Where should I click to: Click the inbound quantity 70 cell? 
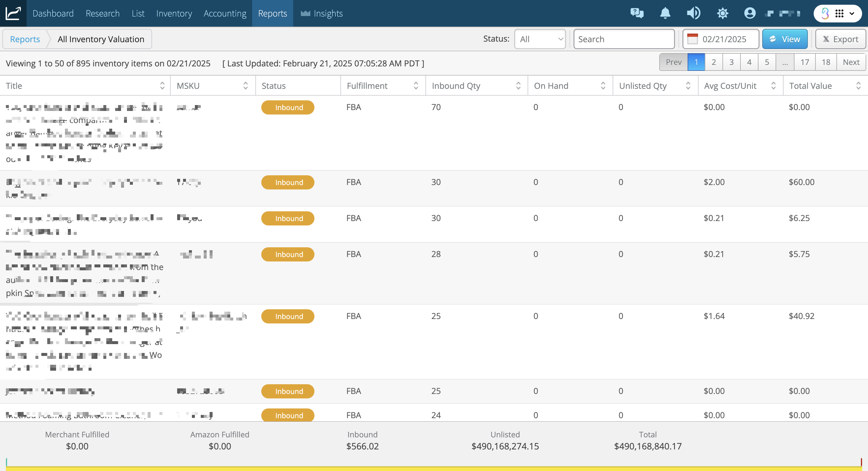coord(436,107)
